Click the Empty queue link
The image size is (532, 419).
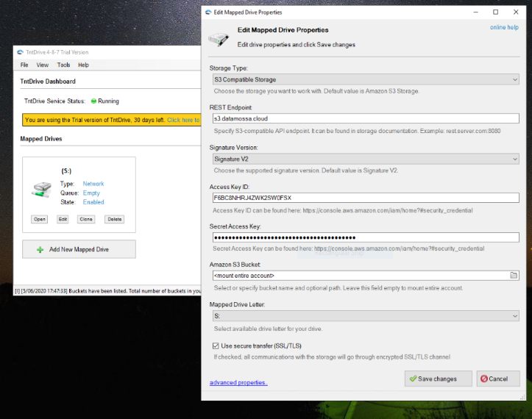pos(91,193)
